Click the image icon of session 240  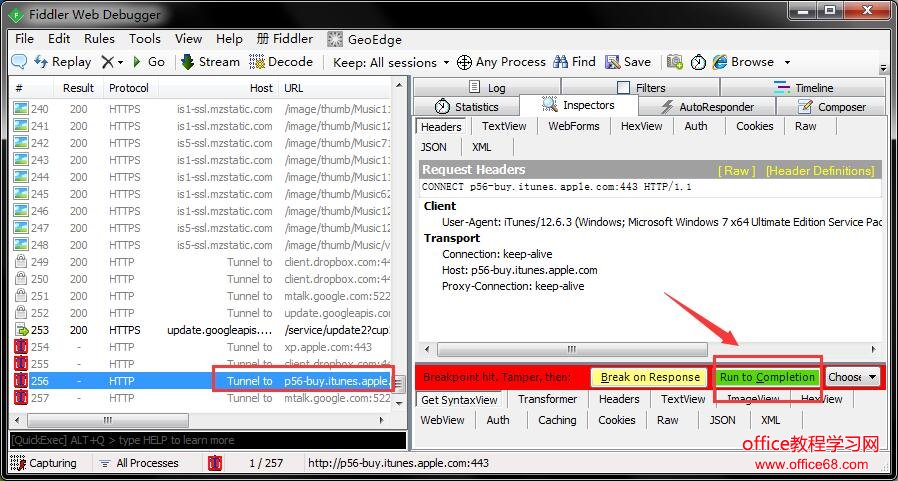[21, 109]
